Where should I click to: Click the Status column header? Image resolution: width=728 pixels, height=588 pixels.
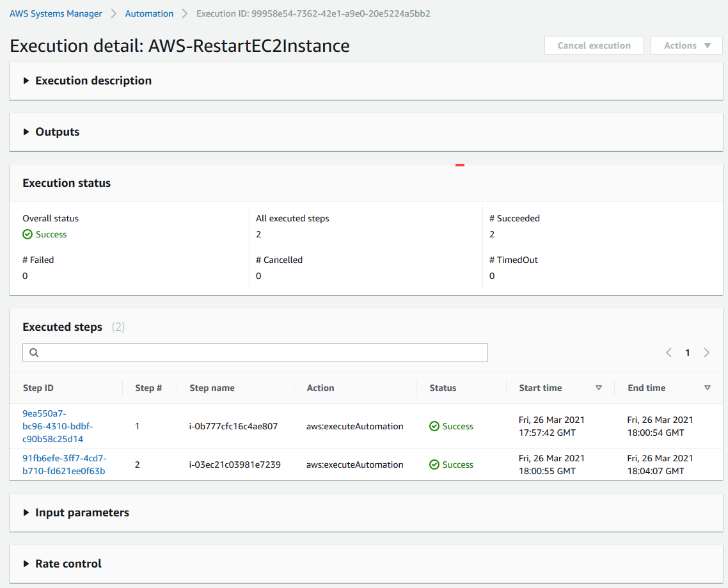[x=443, y=388]
